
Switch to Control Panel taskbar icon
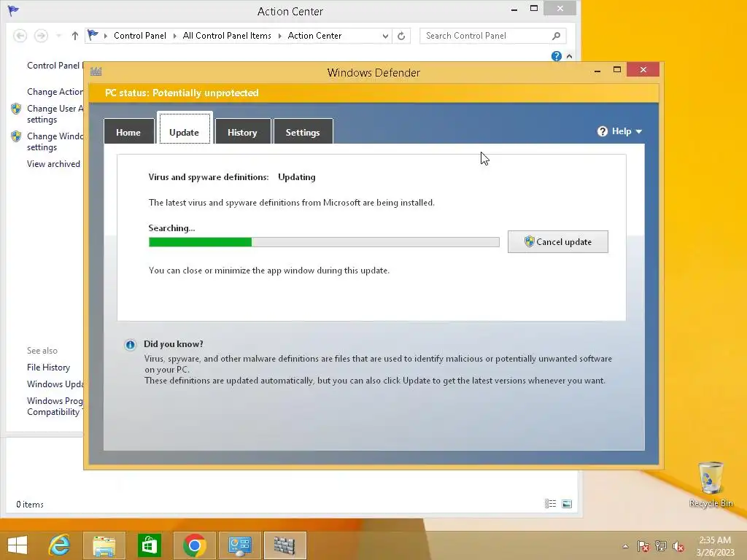coord(239,545)
